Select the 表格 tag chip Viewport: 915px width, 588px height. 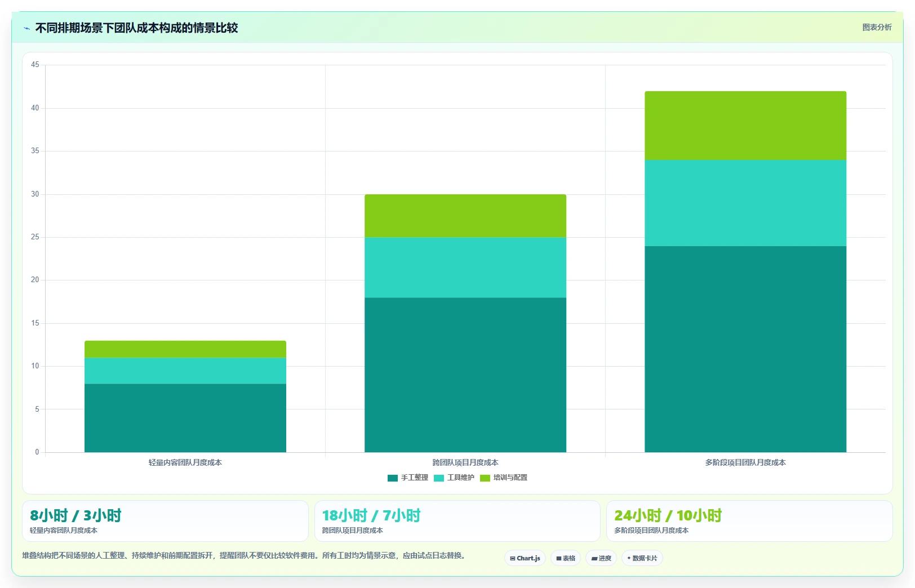point(566,558)
